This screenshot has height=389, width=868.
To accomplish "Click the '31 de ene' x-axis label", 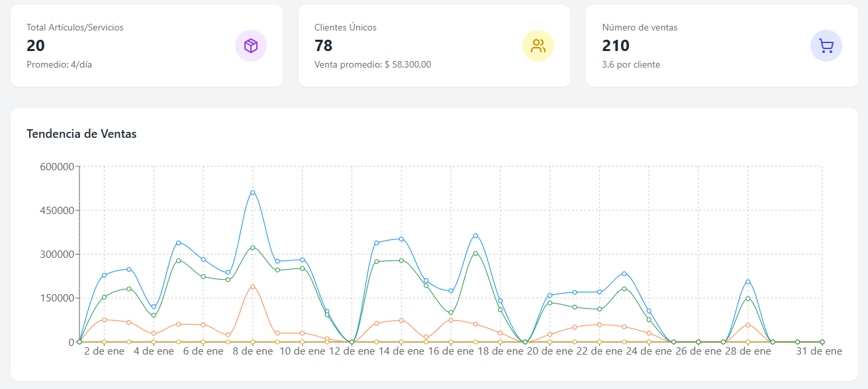I will [819, 351].
